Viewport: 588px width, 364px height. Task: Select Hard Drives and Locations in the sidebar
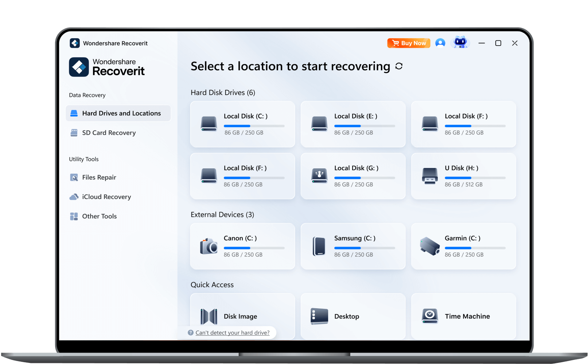click(x=118, y=113)
